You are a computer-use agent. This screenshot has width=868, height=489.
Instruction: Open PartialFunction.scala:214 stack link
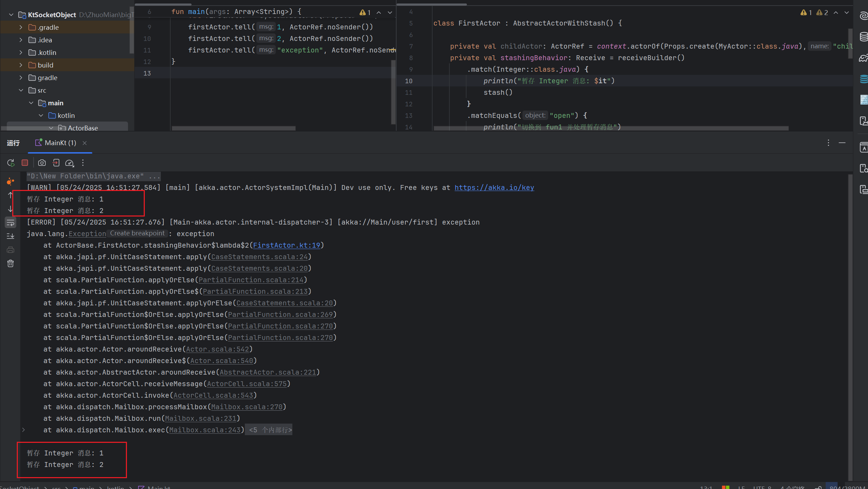pos(251,280)
